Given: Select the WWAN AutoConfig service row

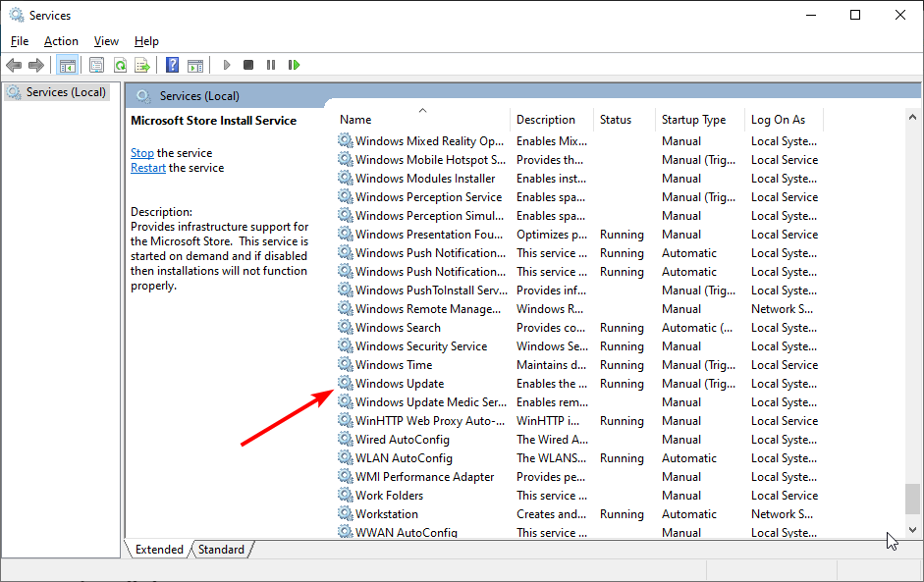Looking at the screenshot, I should tap(578, 532).
